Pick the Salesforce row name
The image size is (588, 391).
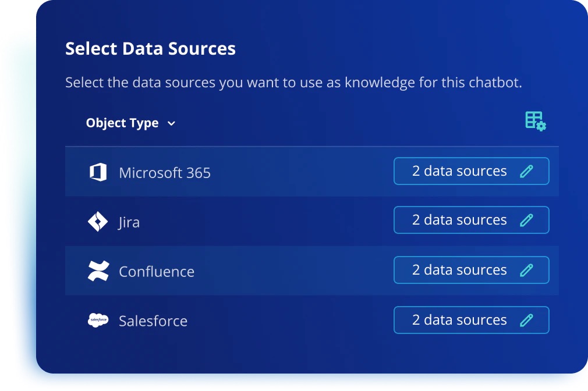tap(153, 321)
